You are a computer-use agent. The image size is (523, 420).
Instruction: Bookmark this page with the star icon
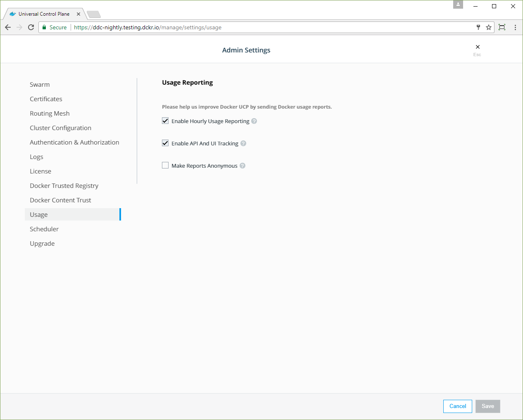point(489,27)
